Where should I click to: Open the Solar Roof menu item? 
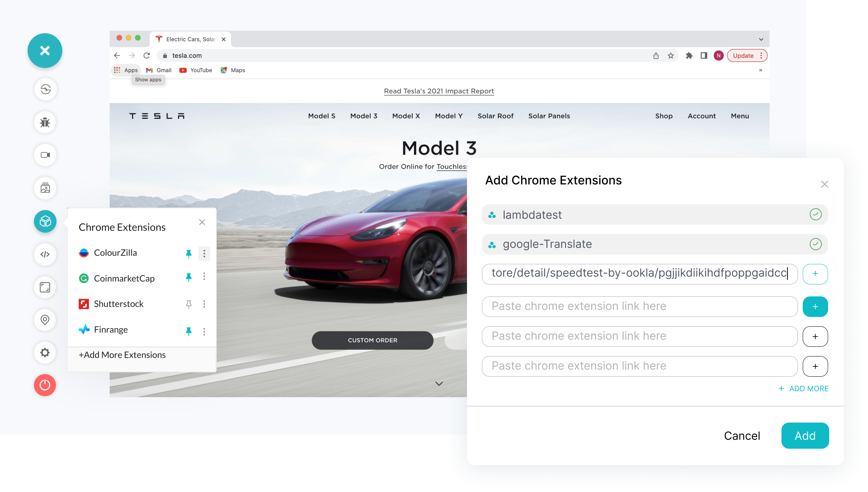(x=495, y=116)
